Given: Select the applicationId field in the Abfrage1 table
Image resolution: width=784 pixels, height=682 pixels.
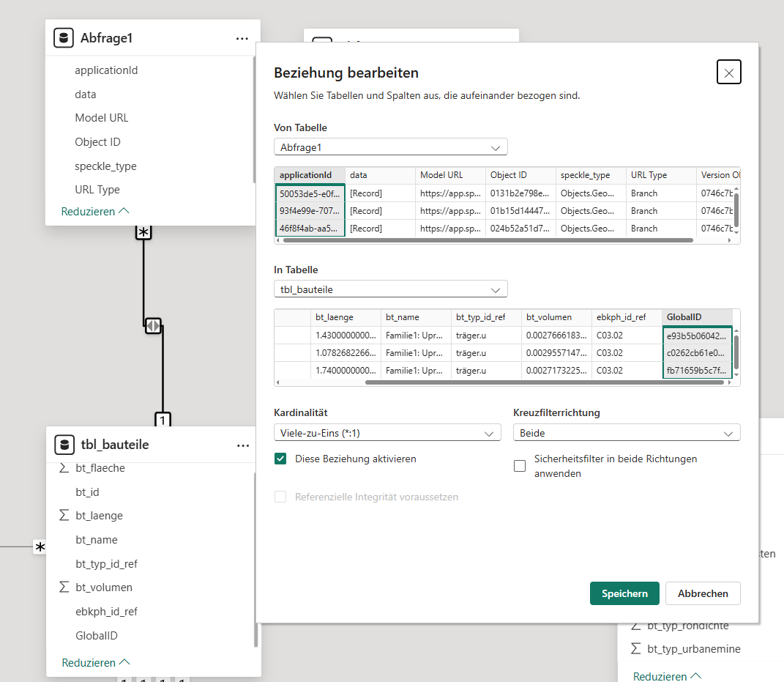Looking at the screenshot, I should [106, 70].
